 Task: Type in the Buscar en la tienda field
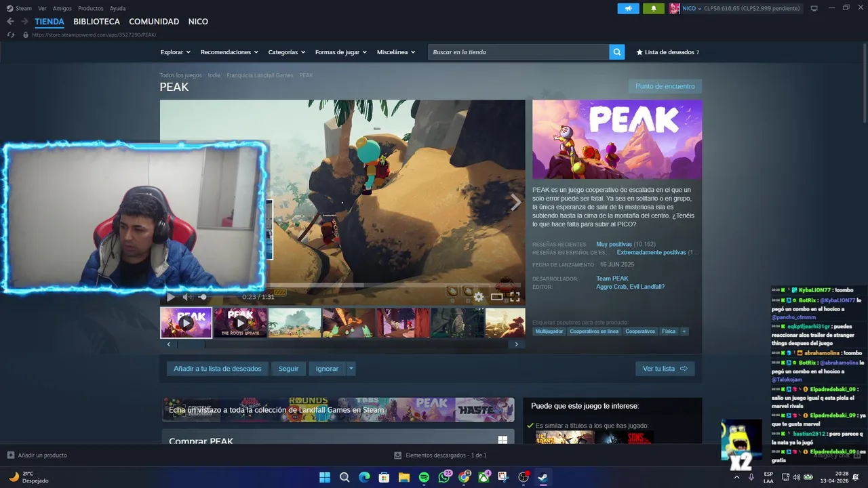tap(519, 52)
